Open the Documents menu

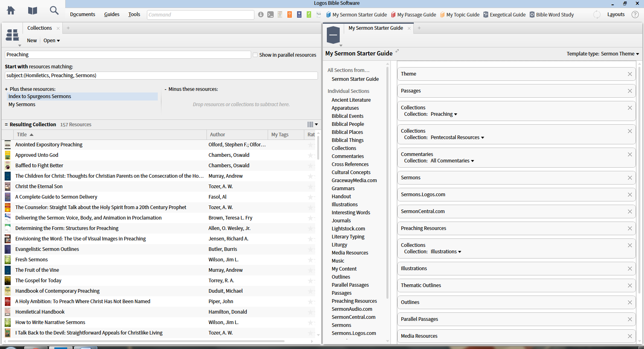(83, 14)
